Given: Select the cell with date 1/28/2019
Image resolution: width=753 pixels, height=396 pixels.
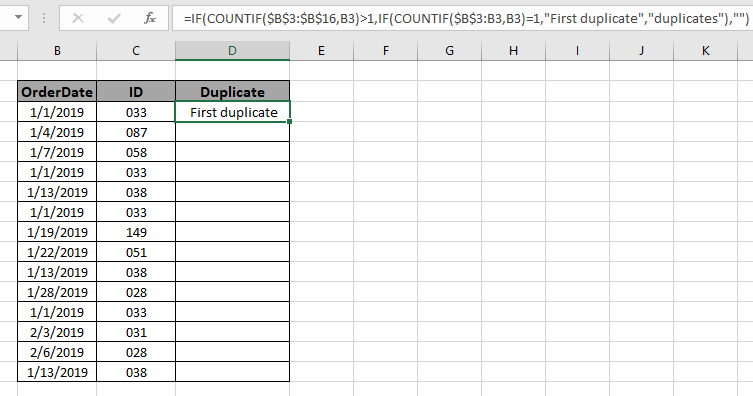Looking at the screenshot, I should pos(57,292).
